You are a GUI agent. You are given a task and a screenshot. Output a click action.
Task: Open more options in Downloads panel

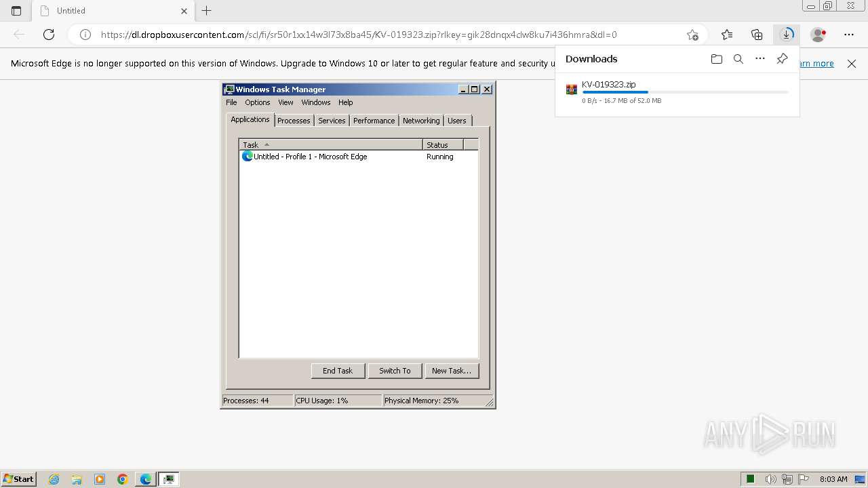coord(760,59)
